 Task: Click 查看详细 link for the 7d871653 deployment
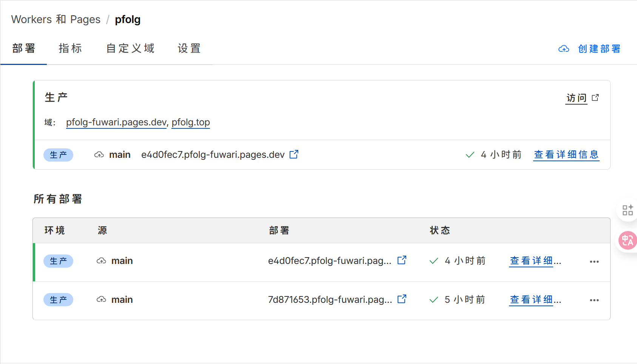(535, 299)
